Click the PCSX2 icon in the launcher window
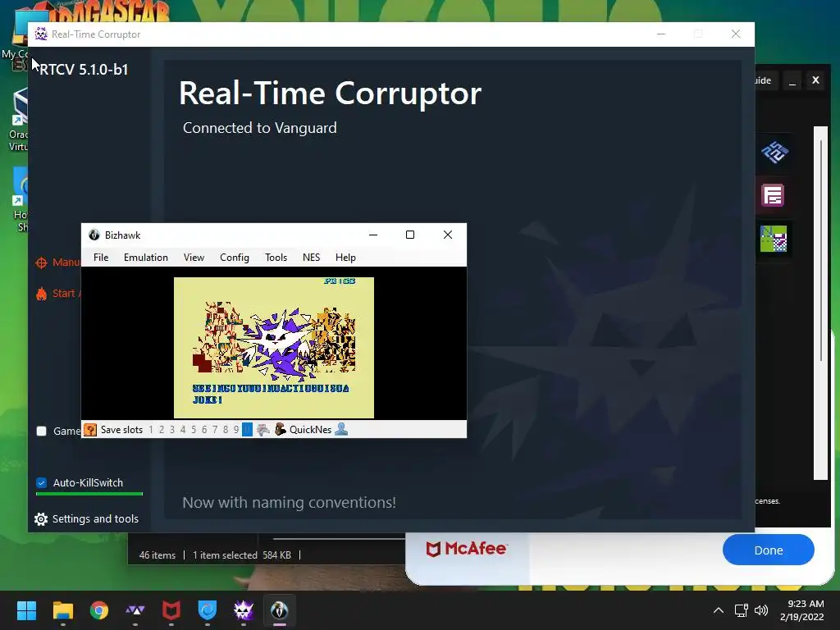 tap(774, 153)
